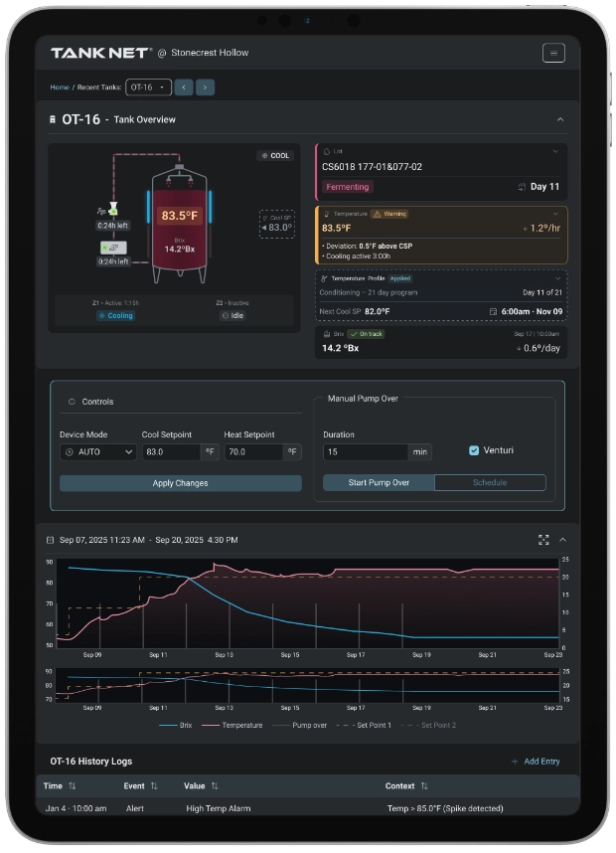The height and width of the screenshot is (853, 616).
Task: Open the Sep 07 - Sep 20 date range
Action: (x=148, y=540)
